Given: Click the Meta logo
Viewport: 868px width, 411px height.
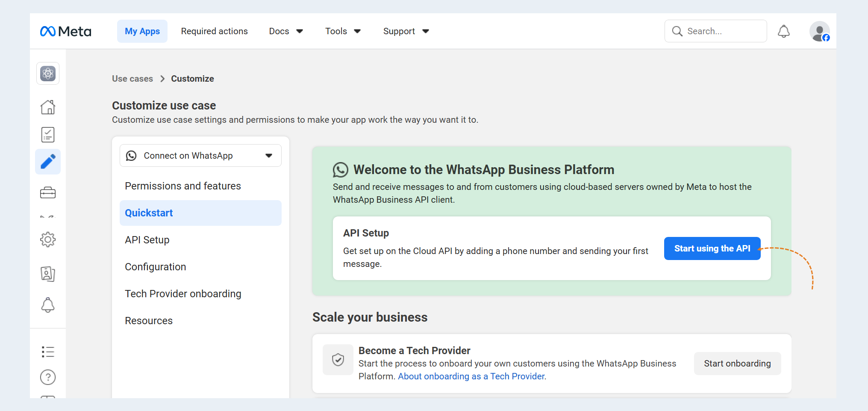Looking at the screenshot, I should [65, 31].
